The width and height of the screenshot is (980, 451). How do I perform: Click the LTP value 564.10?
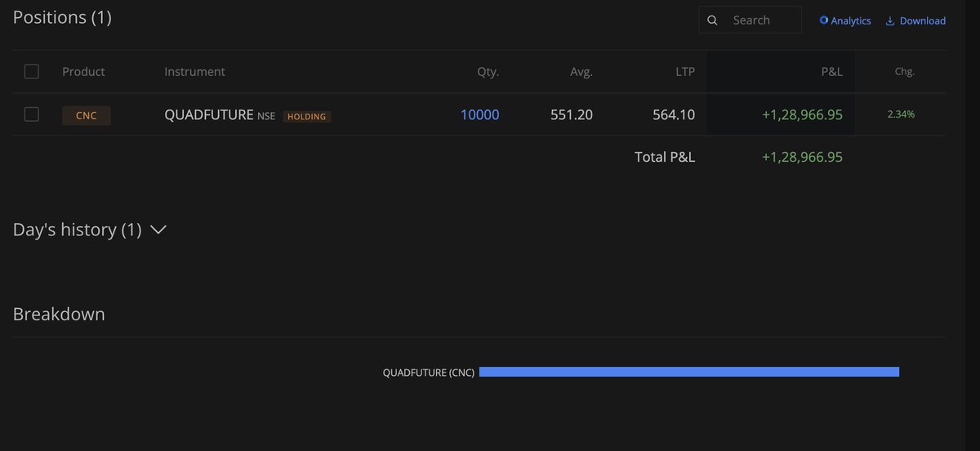[674, 115]
